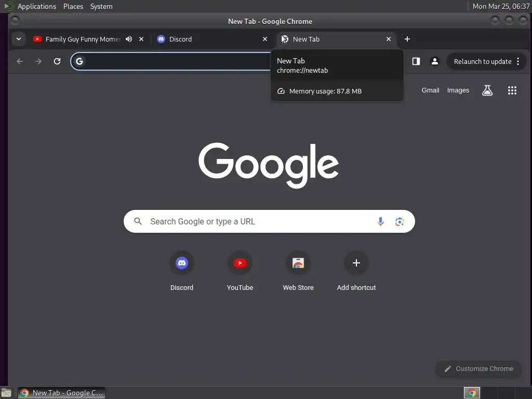Focus the Search Google or type a URL box
The width and height of the screenshot is (532, 399).
[269, 221]
